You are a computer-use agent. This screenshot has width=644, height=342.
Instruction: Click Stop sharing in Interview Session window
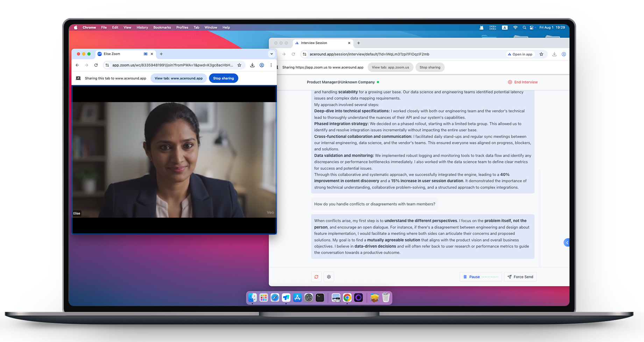[430, 67]
